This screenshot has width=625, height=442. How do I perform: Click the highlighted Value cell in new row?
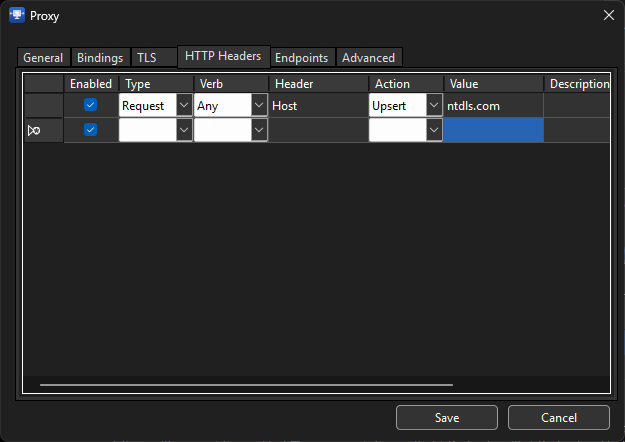point(493,130)
